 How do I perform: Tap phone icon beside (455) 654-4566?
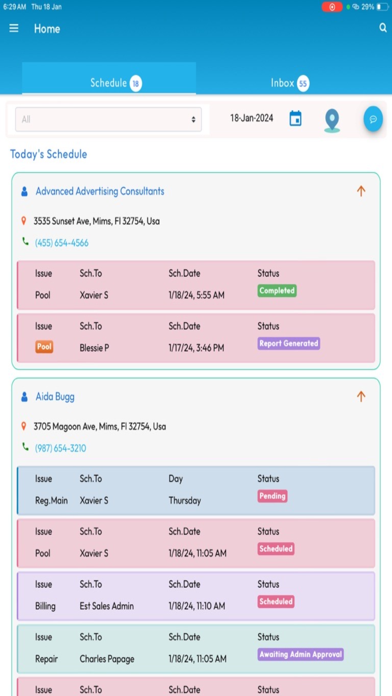coord(25,241)
